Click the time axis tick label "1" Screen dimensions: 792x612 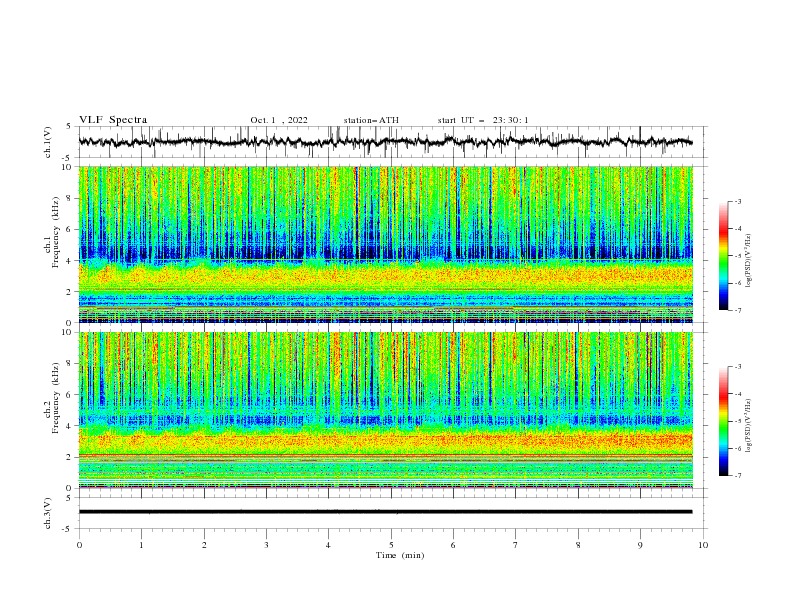[x=141, y=545]
